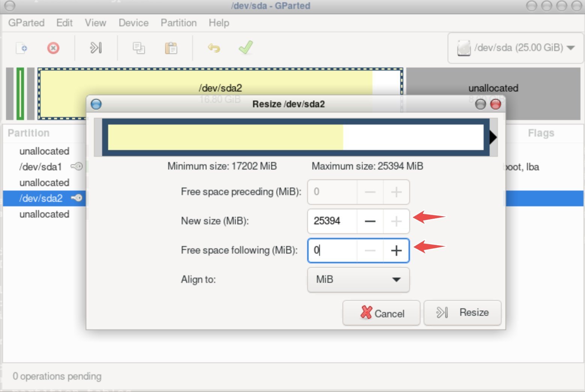This screenshot has height=392, width=585.
Task: Click the blue window menu icon in Resize dialog
Action: pos(96,104)
